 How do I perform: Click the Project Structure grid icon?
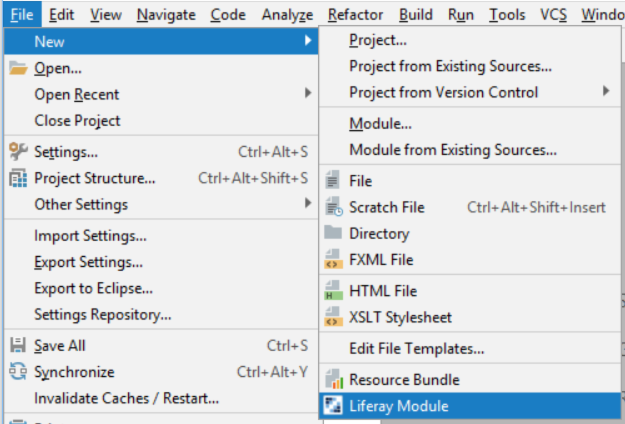[x=18, y=178]
